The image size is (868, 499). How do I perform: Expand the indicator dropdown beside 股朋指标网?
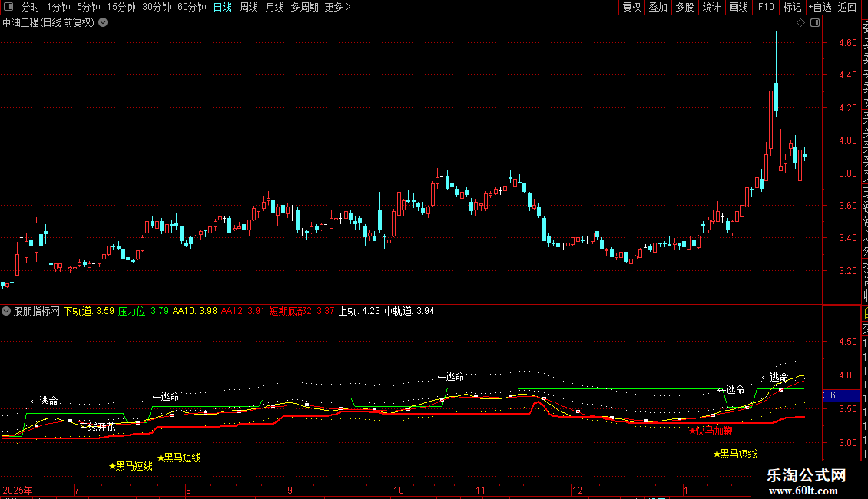[6, 311]
